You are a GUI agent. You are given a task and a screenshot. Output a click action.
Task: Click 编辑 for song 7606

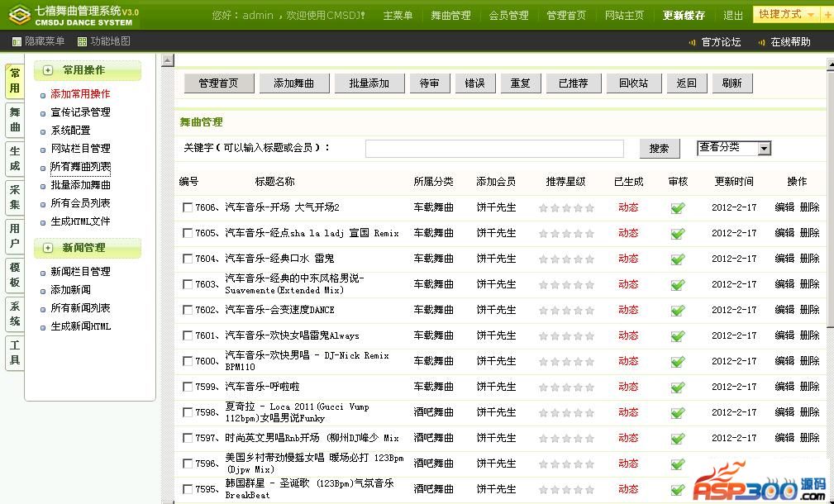784,207
